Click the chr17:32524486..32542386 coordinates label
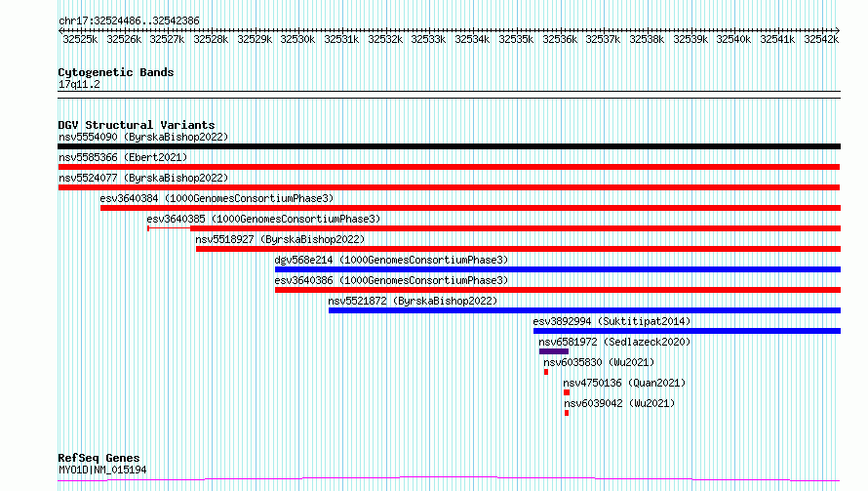868x491 pixels. click(x=129, y=20)
